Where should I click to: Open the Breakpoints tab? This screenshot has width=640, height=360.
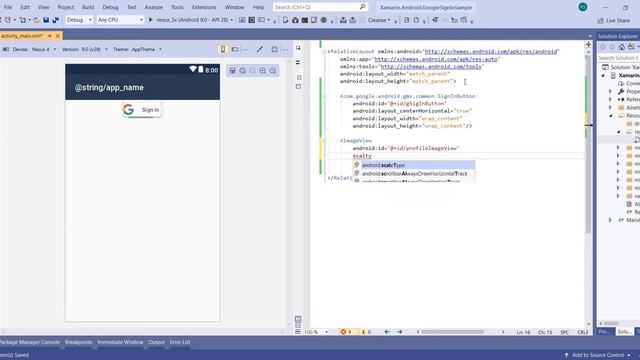click(x=78, y=342)
